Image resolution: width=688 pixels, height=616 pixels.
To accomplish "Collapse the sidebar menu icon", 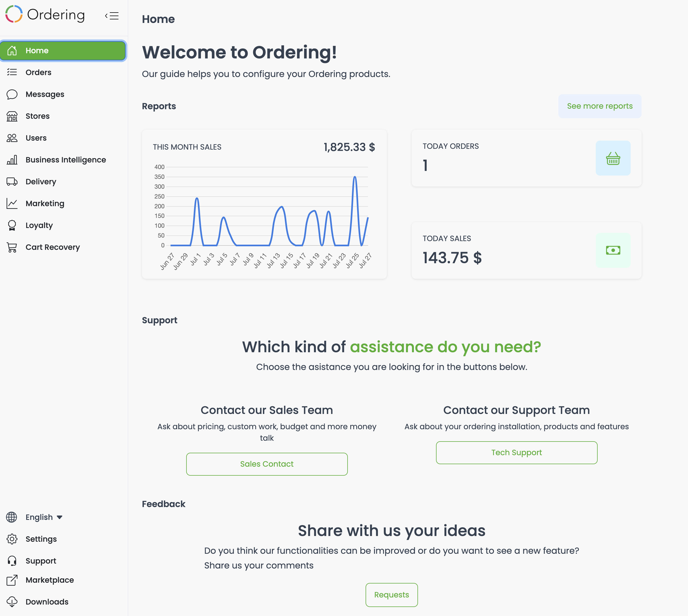I will click(x=112, y=16).
